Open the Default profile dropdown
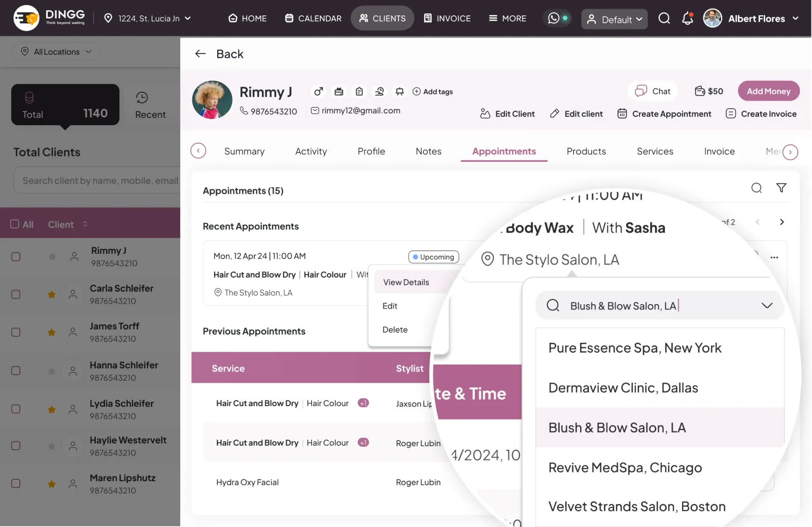Image resolution: width=812 pixels, height=527 pixels. tap(614, 19)
